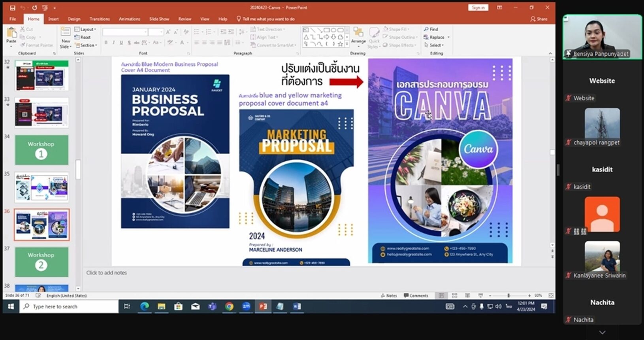This screenshot has width=644, height=340.
Task: Select Workshop 1 slide thumbnail 34
Action: point(41,150)
